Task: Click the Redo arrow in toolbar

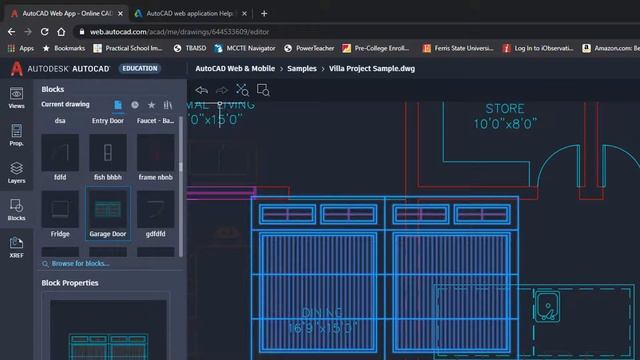Action: [222, 90]
